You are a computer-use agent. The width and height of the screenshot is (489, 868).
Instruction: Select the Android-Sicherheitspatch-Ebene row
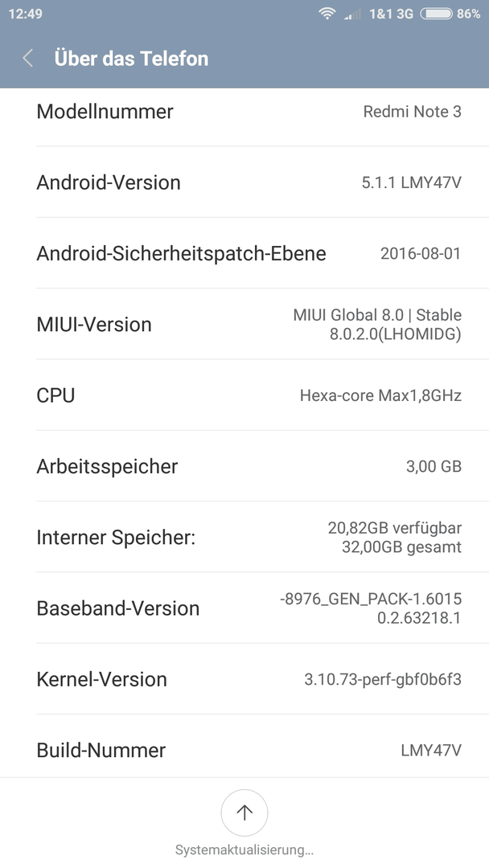[244, 253]
